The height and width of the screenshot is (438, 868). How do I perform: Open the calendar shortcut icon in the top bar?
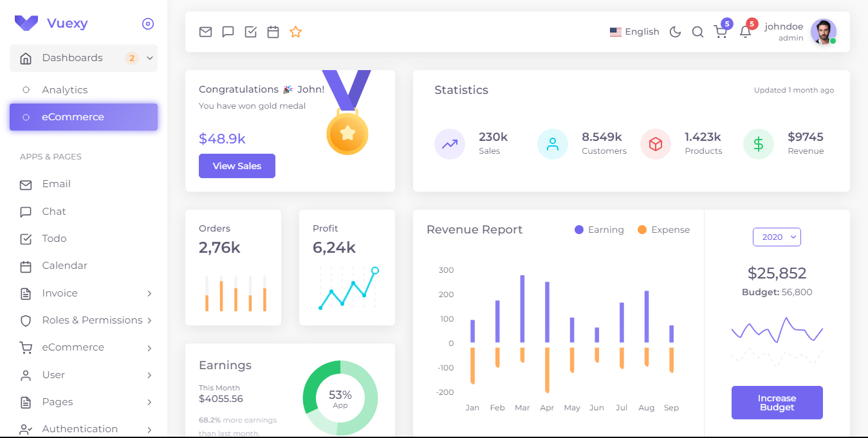(x=273, y=31)
